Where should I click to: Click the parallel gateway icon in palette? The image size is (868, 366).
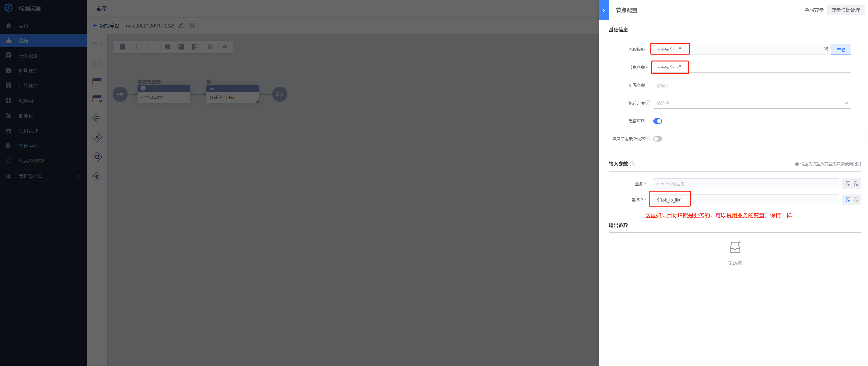pyautogui.click(x=97, y=117)
